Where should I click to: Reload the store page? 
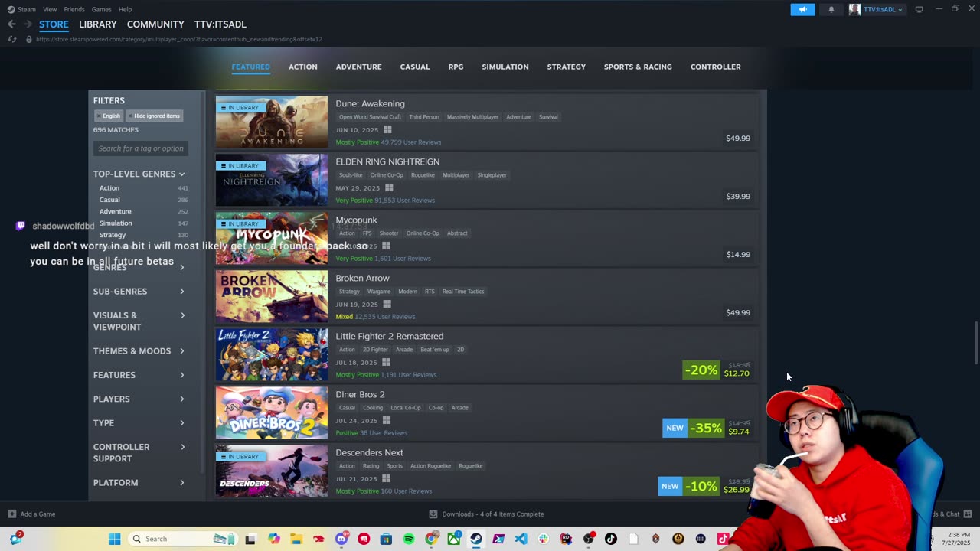click(x=12, y=39)
